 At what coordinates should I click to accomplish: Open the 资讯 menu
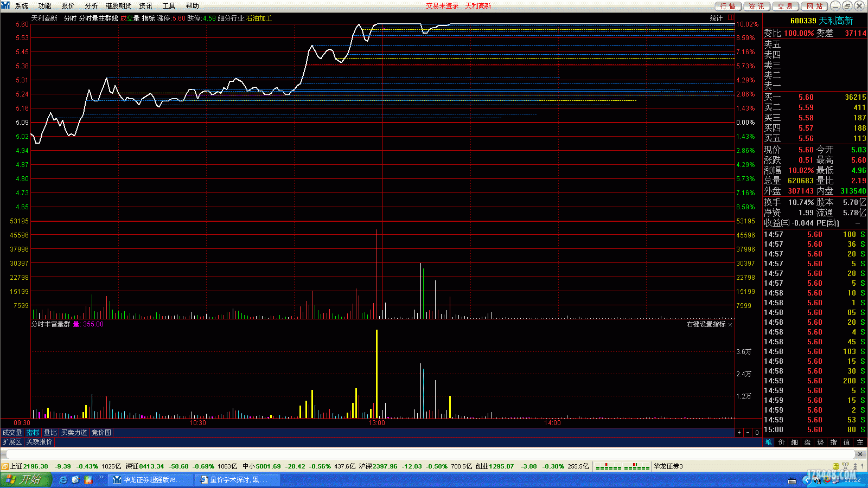(x=145, y=6)
